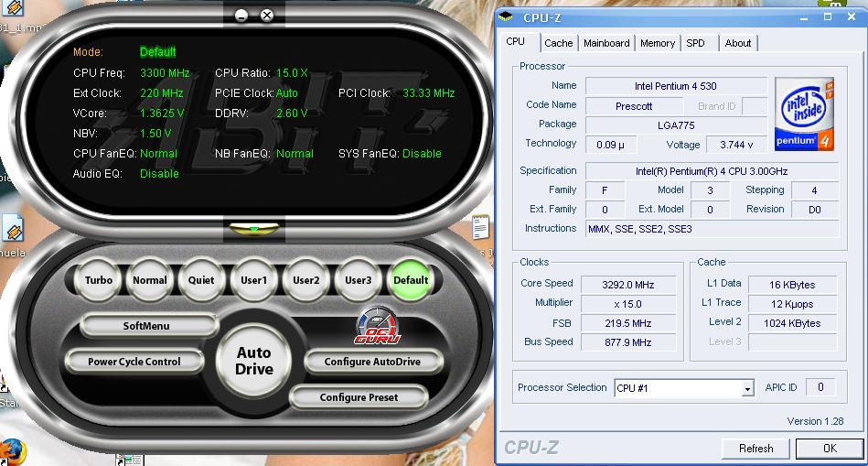Close the ABIT Guru utility window
This screenshot has width=868, height=466.
[x=267, y=15]
